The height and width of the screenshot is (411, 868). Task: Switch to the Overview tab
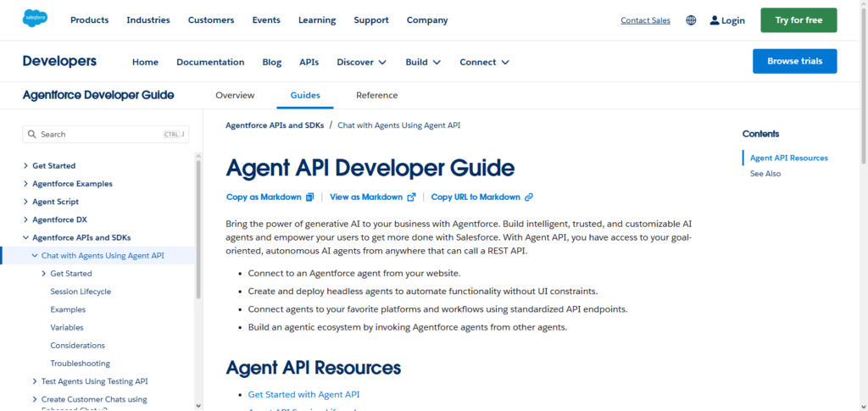point(236,95)
